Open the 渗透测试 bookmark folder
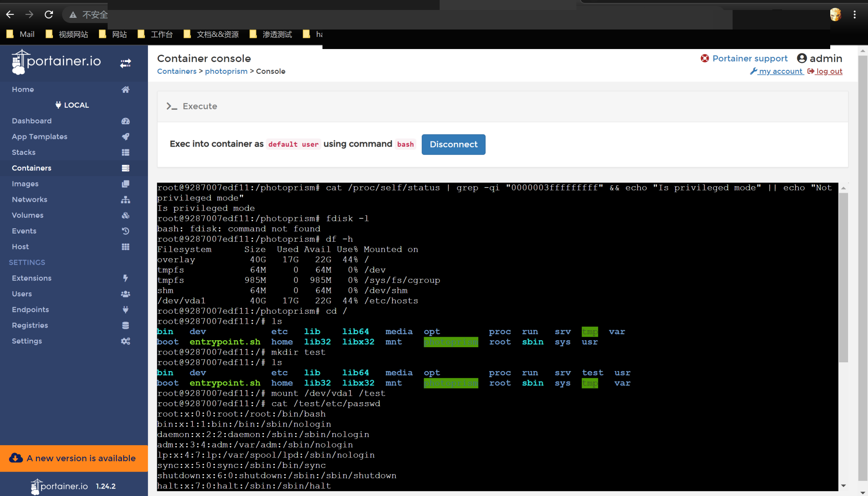The width and height of the screenshot is (868, 496). tap(271, 34)
